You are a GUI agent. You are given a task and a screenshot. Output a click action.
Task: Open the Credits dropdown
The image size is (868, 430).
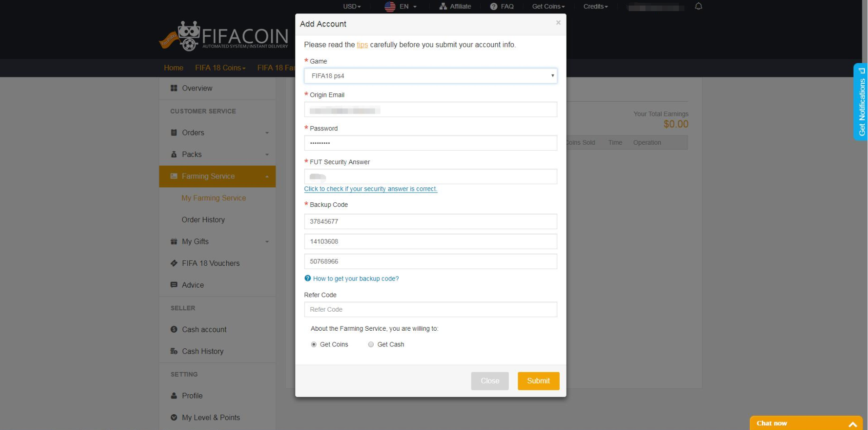pyautogui.click(x=595, y=6)
